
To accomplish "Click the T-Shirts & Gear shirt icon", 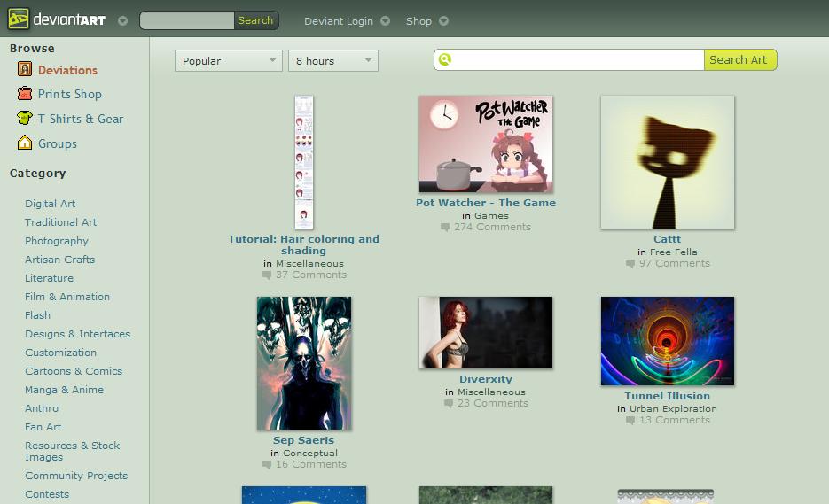I will (24, 118).
